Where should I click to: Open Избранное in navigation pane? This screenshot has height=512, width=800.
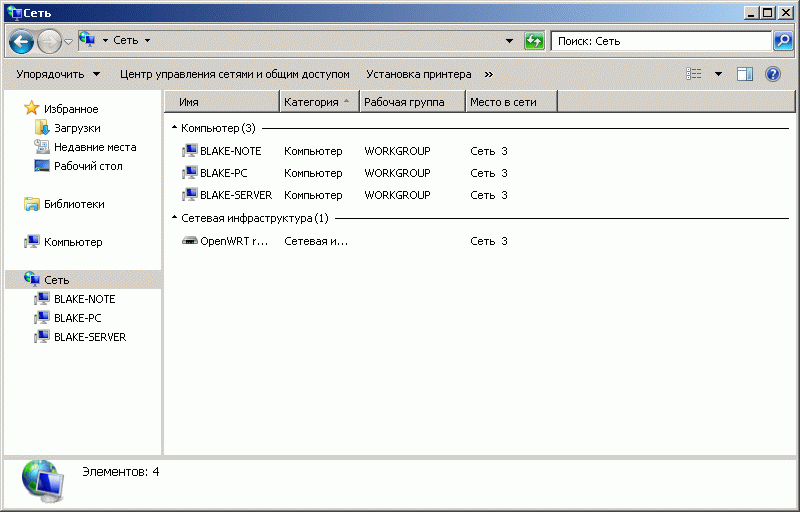click(x=71, y=109)
